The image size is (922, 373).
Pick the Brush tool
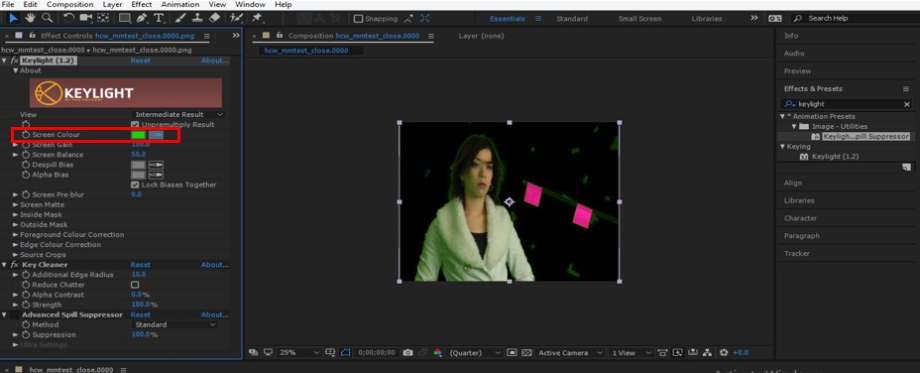point(182,18)
